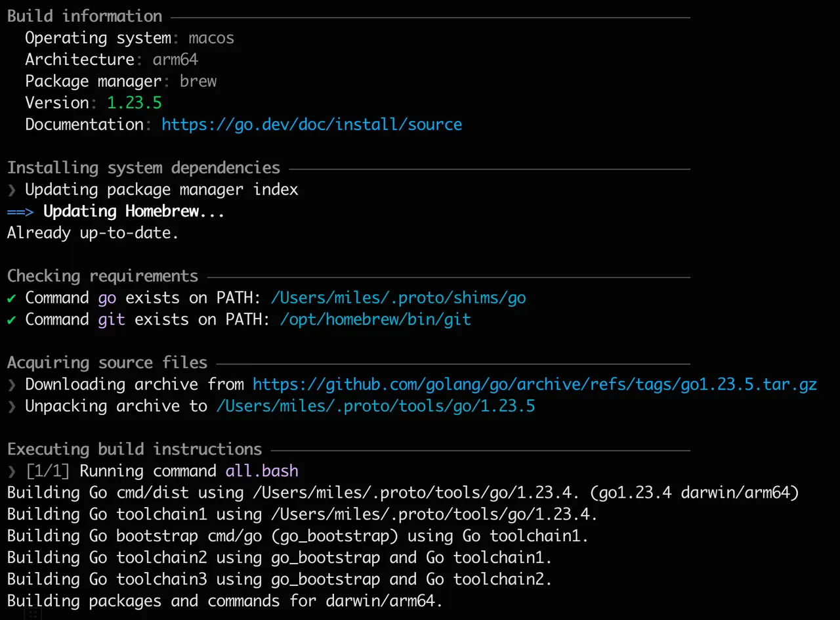
Task: Click the /Users/miles/.proto/tools/go/1.23.5 unpack path
Action: [x=375, y=406]
